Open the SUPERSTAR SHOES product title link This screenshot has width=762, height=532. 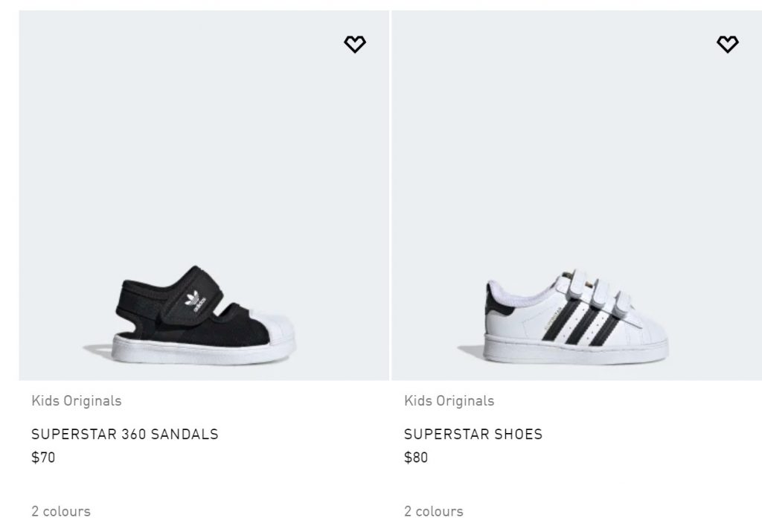click(473, 434)
